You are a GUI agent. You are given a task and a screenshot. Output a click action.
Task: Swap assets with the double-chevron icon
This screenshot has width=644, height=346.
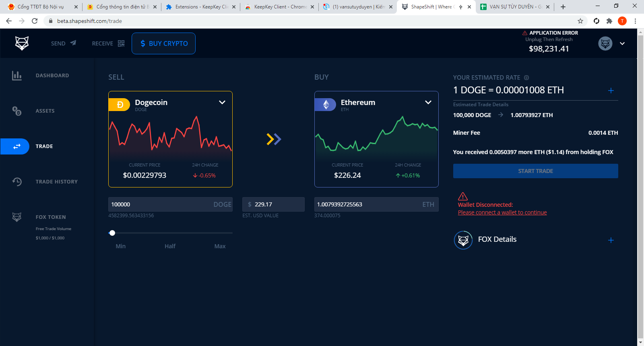click(274, 139)
